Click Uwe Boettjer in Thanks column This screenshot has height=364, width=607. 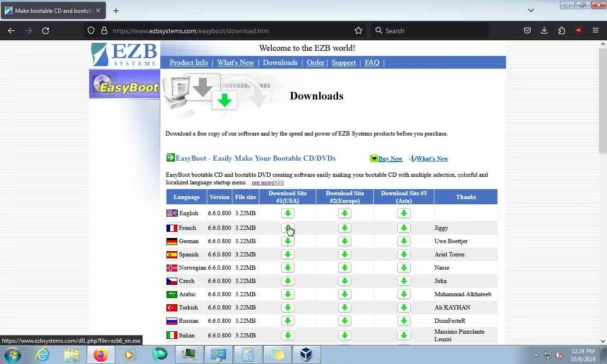pyautogui.click(x=451, y=241)
